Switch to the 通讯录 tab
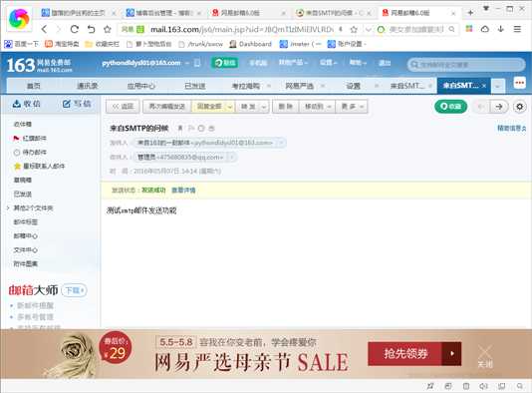 pyautogui.click(x=88, y=86)
